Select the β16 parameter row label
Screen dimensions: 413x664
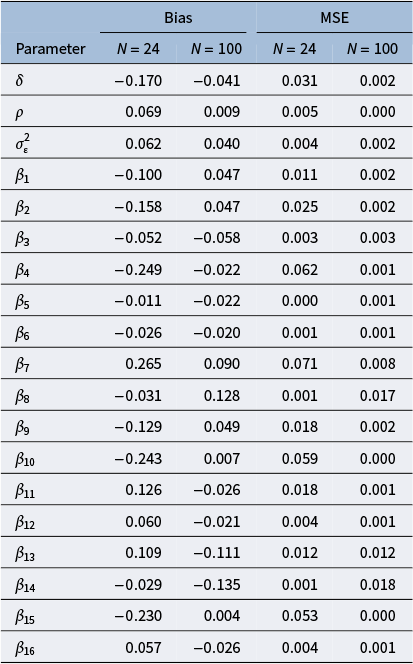(25, 648)
